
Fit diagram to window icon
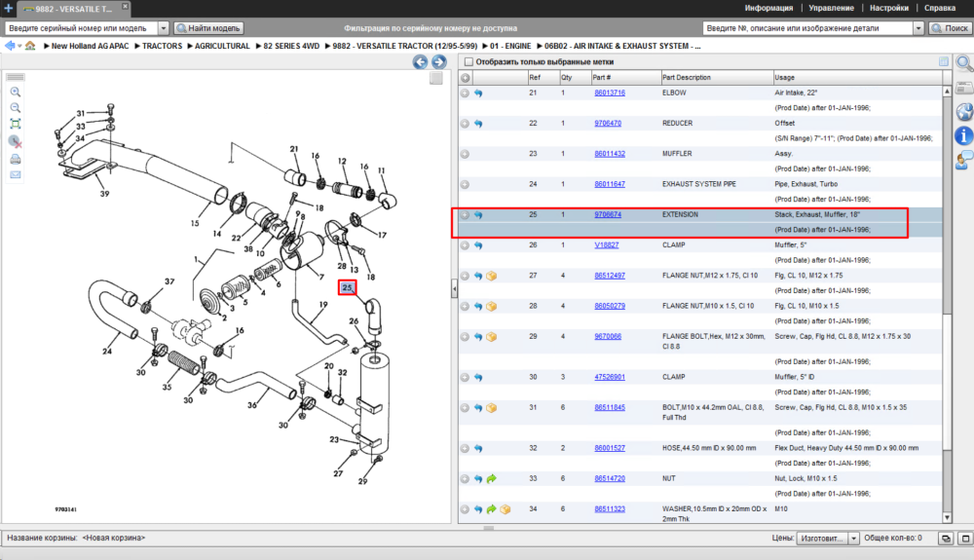tap(16, 124)
